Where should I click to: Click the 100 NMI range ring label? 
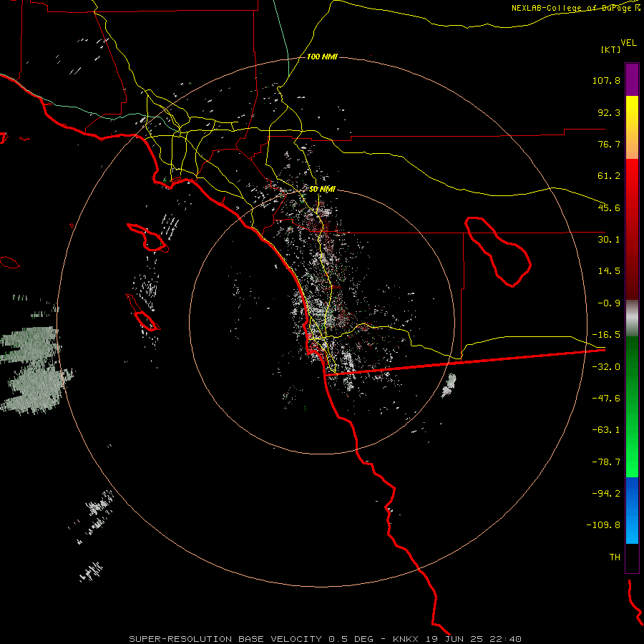click(322, 57)
